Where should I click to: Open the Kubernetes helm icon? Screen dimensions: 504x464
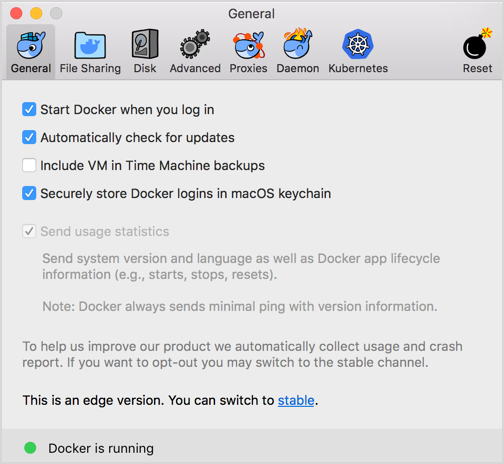[x=358, y=44]
